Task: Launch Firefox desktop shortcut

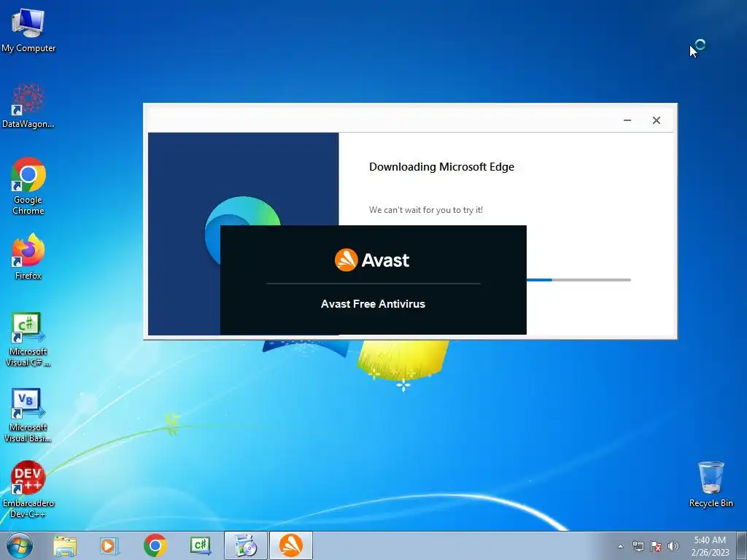Action: click(x=28, y=257)
